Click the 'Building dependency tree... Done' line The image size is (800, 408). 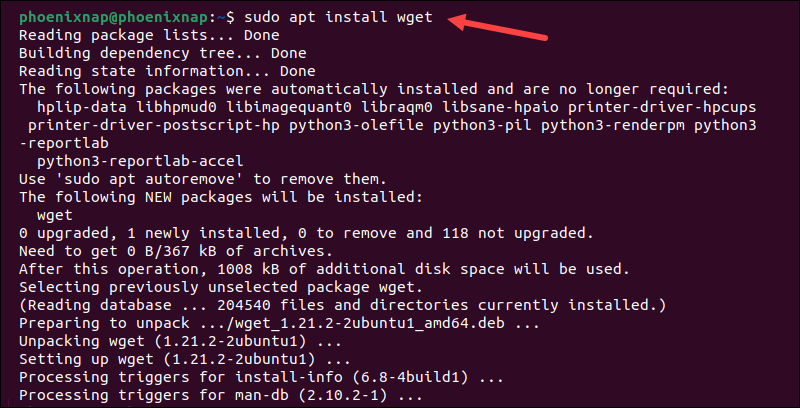coord(163,53)
